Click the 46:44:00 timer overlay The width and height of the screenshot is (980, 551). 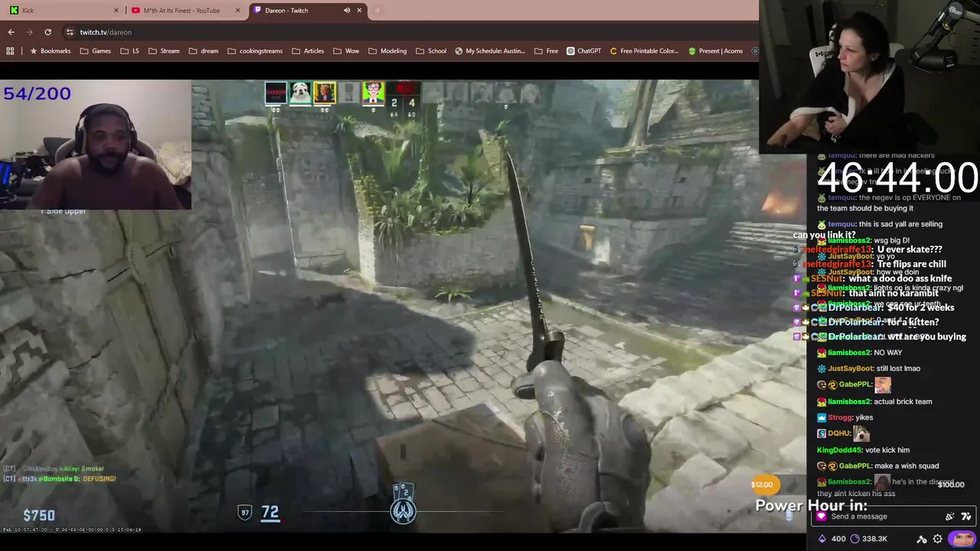897,178
